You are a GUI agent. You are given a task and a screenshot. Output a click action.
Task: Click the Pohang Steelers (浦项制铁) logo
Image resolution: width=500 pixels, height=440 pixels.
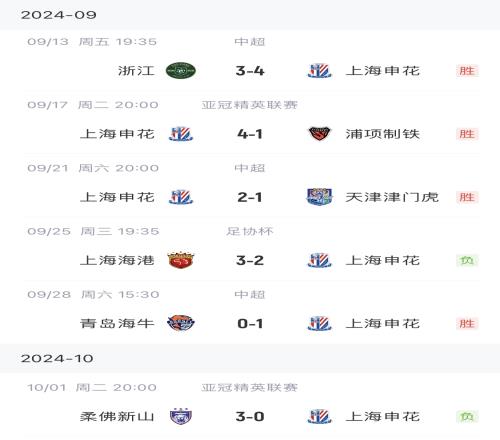pos(319,134)
